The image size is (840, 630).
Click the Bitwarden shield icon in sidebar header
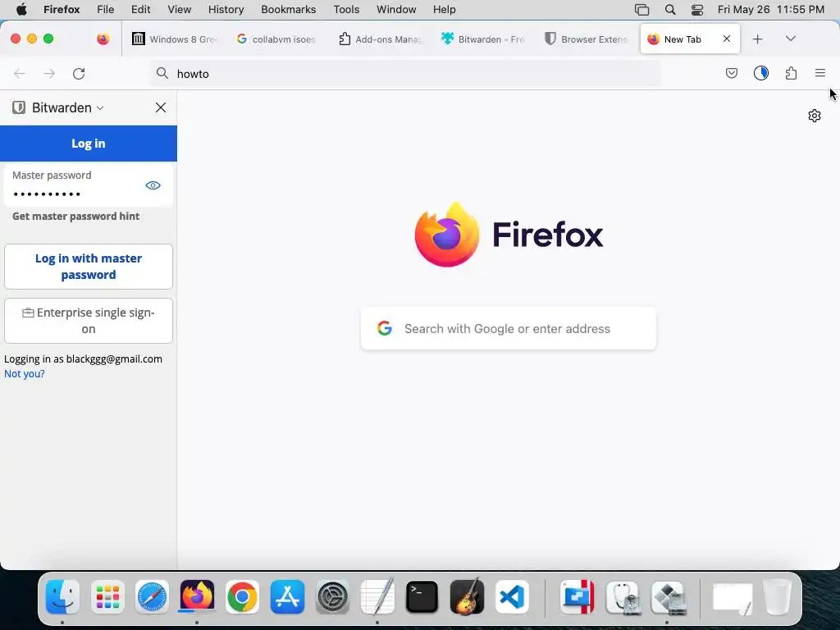(x=19, y=107)
